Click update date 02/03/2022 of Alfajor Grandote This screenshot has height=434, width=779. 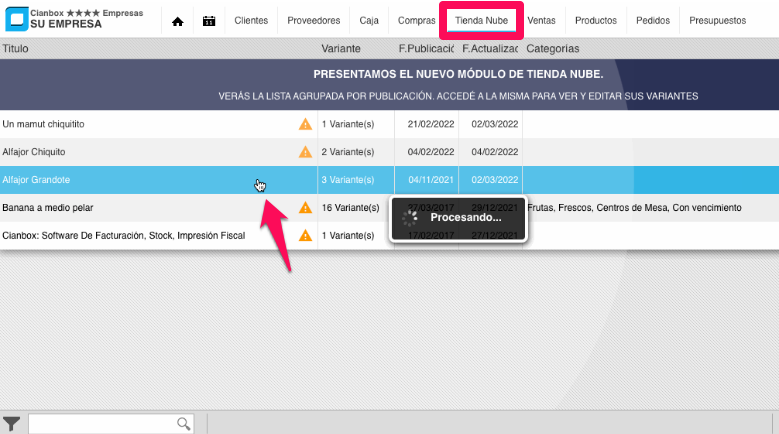click(494, 180)
